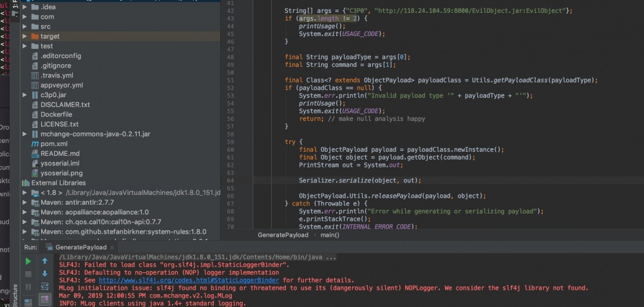Screen dimensions: 644x307
Task: Open DISCLAIMER.txt file
Action: [65, 105]
